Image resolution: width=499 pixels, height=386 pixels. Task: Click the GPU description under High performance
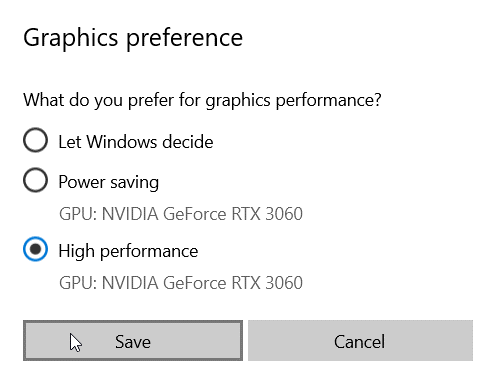tap(181, 283)
